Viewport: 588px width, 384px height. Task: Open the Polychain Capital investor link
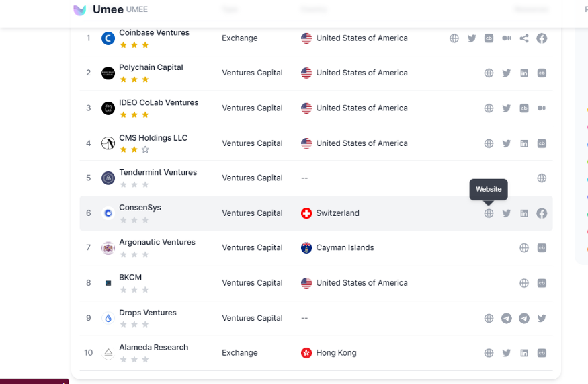[151, 67]
